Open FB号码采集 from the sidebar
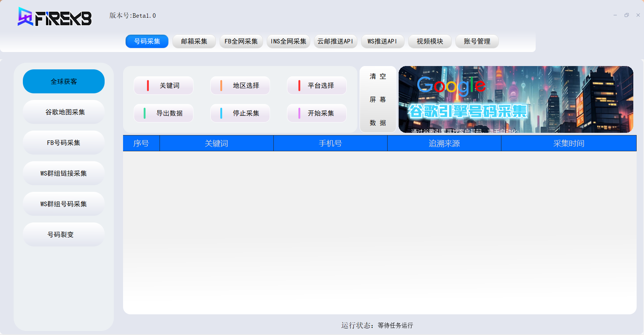644x335 pixels. click(x=64, y=143)
